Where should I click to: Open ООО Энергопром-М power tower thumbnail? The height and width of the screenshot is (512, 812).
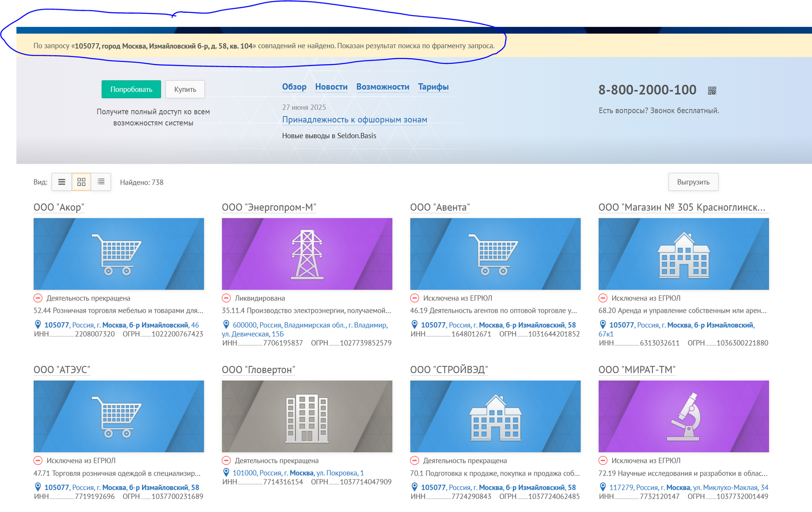pyautogui.click(x=307, y=254)
